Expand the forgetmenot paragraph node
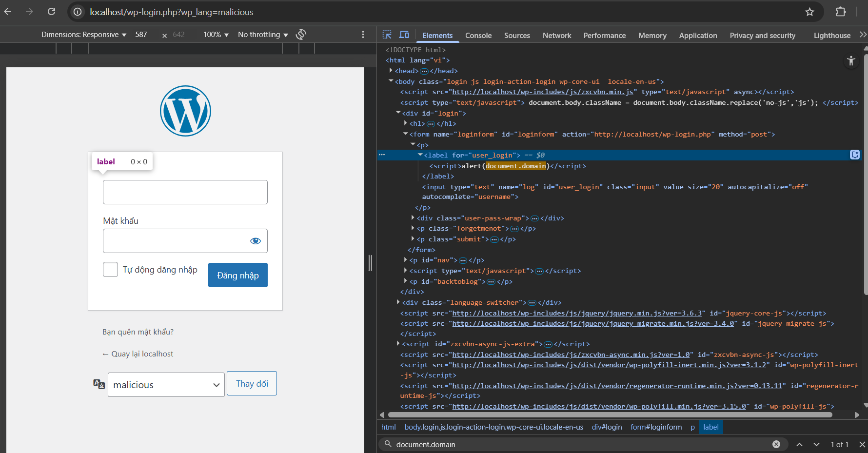 tap(413, 228)
